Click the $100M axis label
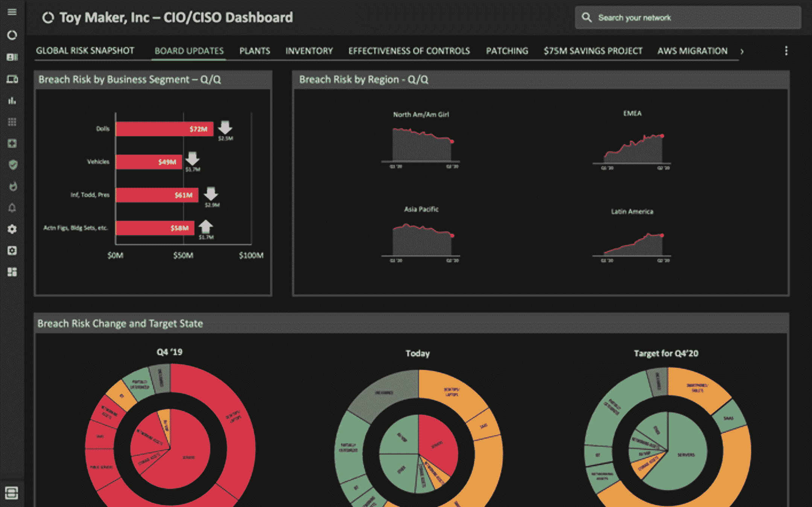The width and height of the screenshot is (812, 507). coord(251,255)
